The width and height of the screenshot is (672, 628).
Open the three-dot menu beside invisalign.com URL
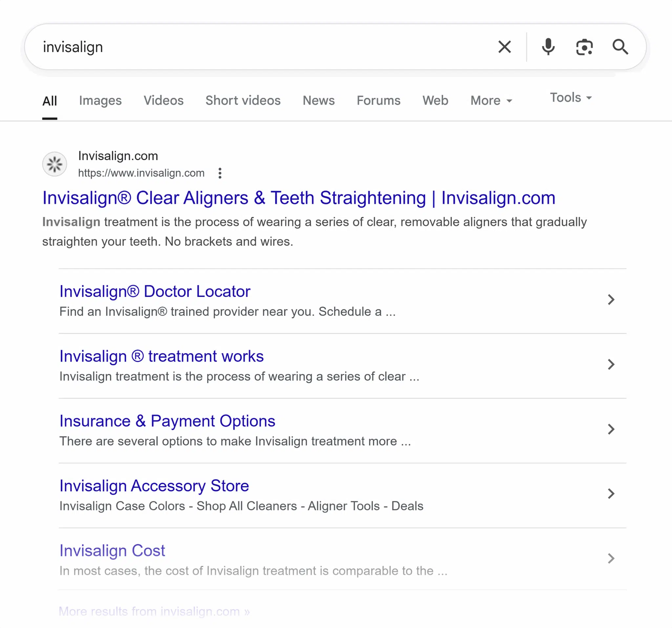click(220, 173)
